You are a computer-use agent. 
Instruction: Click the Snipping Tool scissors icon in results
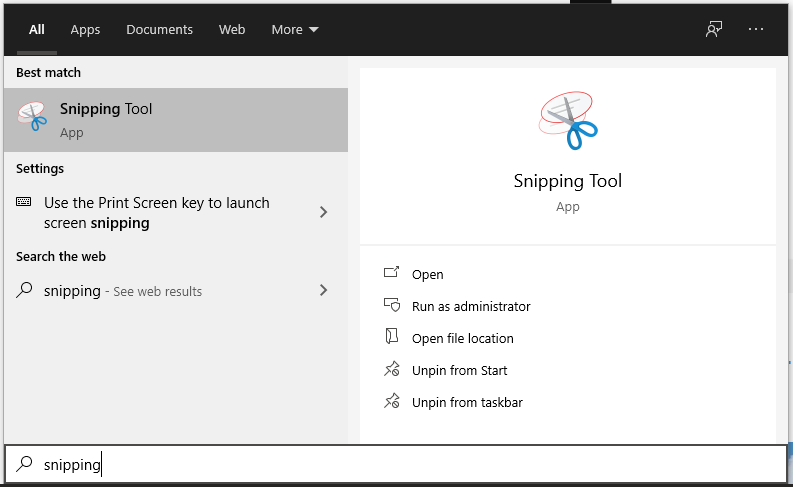coord(32,116)
